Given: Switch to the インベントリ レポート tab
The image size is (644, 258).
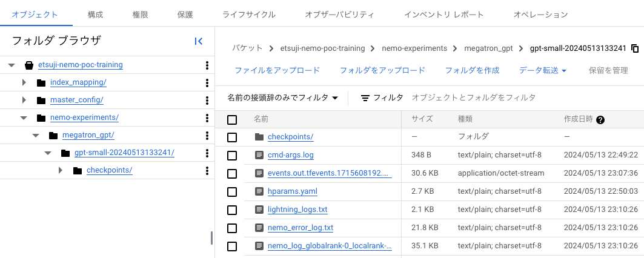Looking at the screenshot, I should 443,15.
